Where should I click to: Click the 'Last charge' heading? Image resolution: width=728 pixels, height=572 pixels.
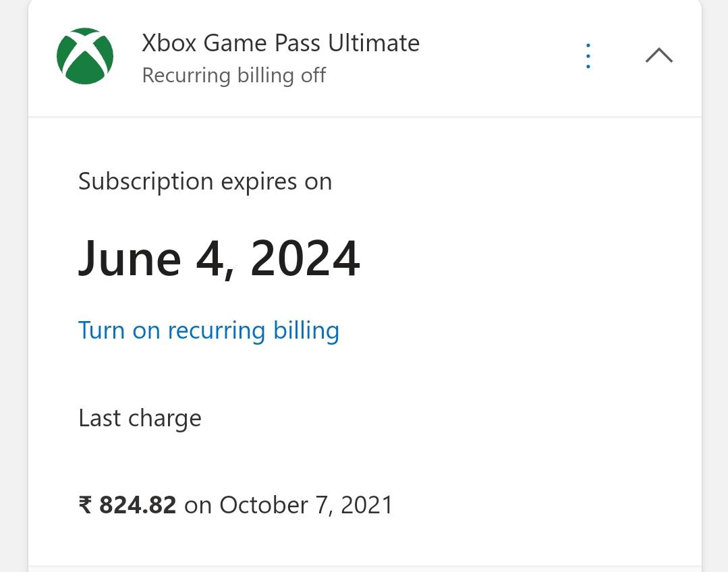tap(140, 418)
